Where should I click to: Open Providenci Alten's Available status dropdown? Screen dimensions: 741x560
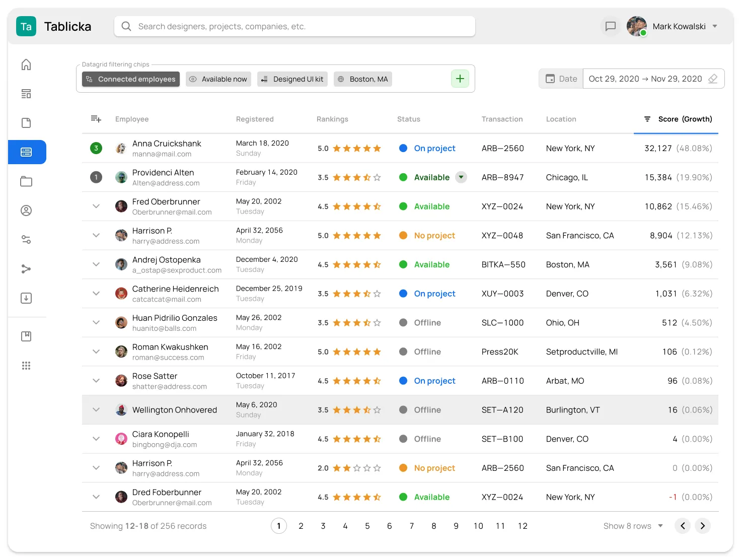point(461,177)
